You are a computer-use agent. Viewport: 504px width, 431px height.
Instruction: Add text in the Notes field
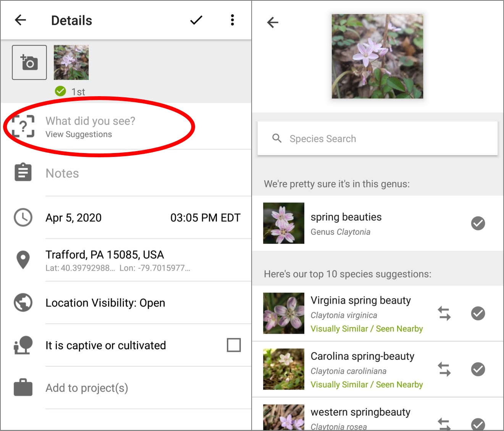click(148, 173)
